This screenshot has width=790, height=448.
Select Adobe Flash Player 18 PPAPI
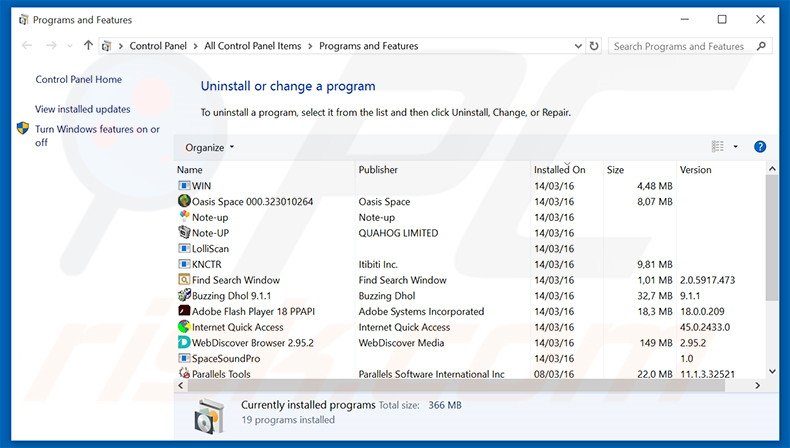point(253,311)
